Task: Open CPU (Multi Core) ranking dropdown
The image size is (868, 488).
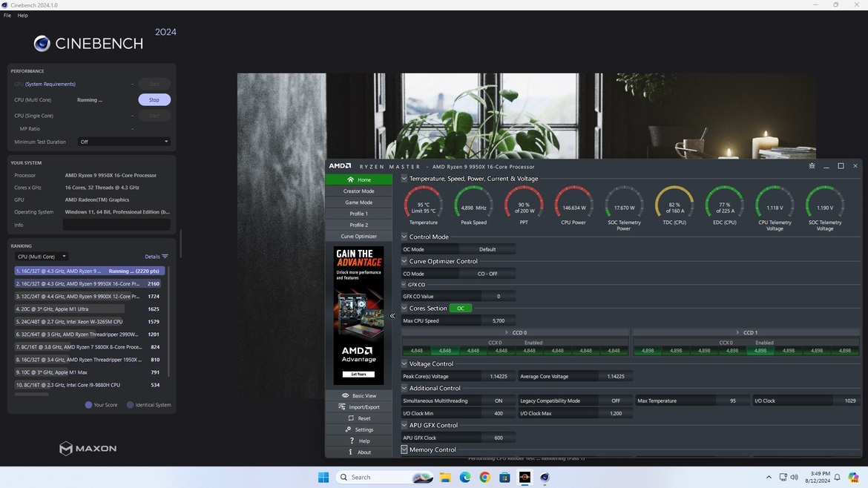Action: pyautogui.click(x=41, y=257)
